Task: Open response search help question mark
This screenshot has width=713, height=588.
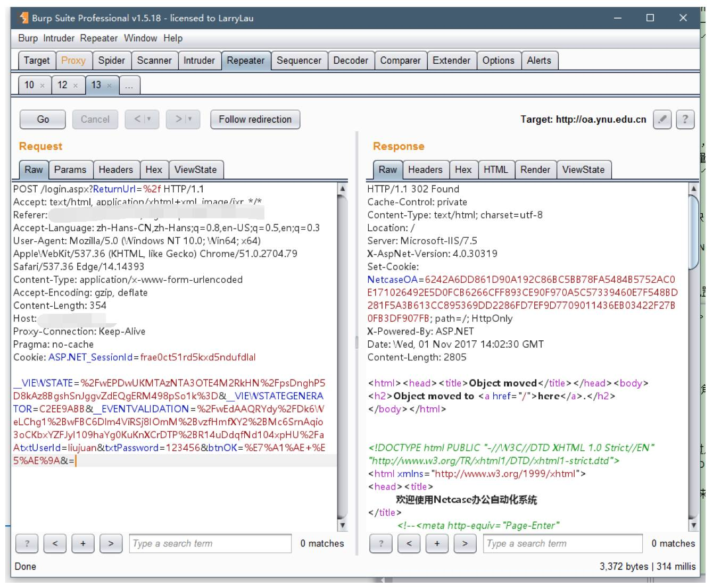Action: pos(381,543)
